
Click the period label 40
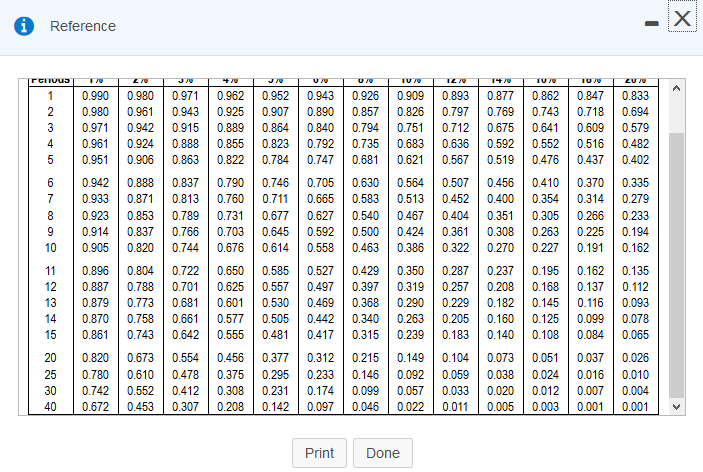tap(50, 407)
